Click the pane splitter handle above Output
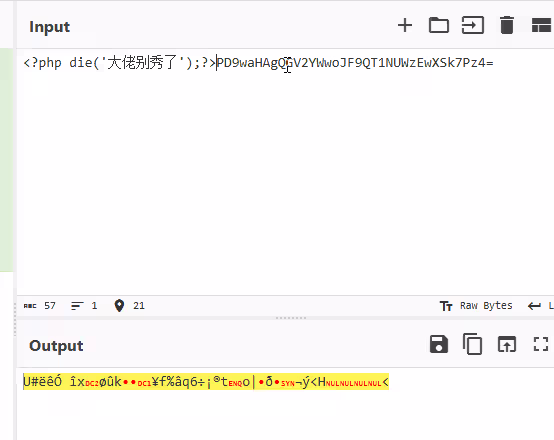The width and height of the screenshot is (554, 440). pos(291,318)
